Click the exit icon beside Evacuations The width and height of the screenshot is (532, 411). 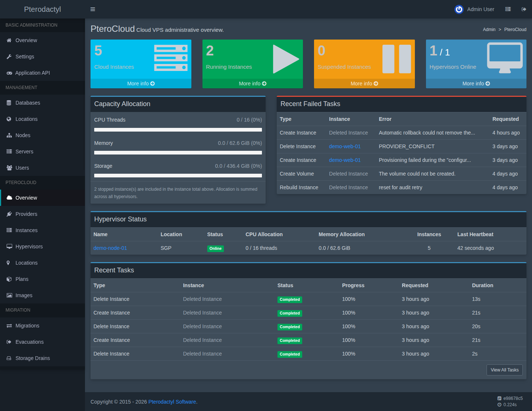pyautogui.click(x=9, y=342)
